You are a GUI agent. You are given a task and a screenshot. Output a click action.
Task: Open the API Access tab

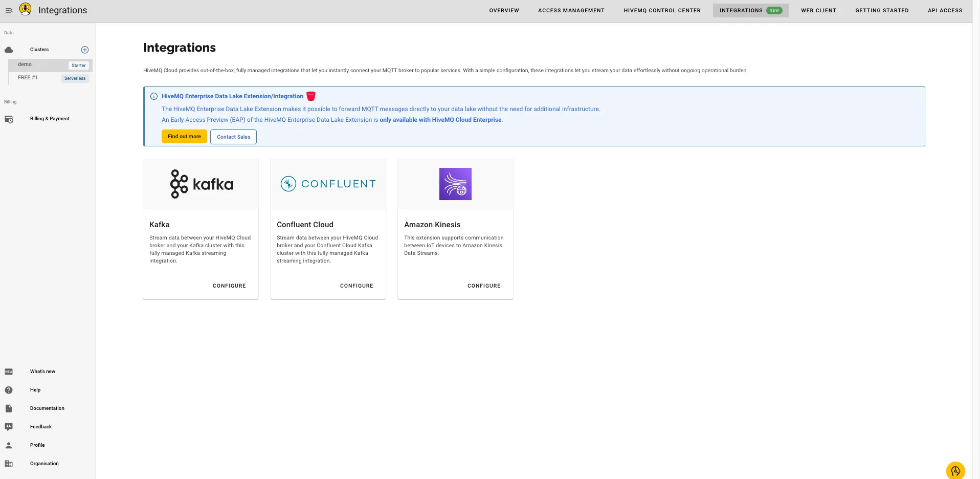pos(945,10)
